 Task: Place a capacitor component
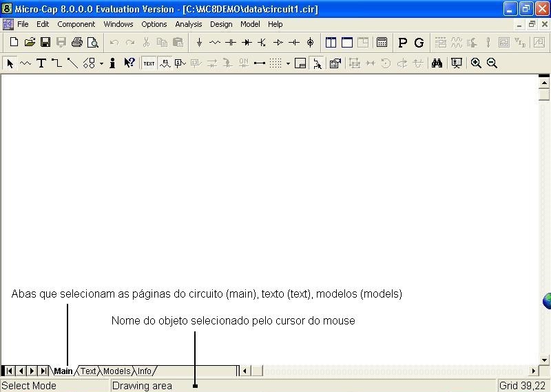[x=231, y=43]
